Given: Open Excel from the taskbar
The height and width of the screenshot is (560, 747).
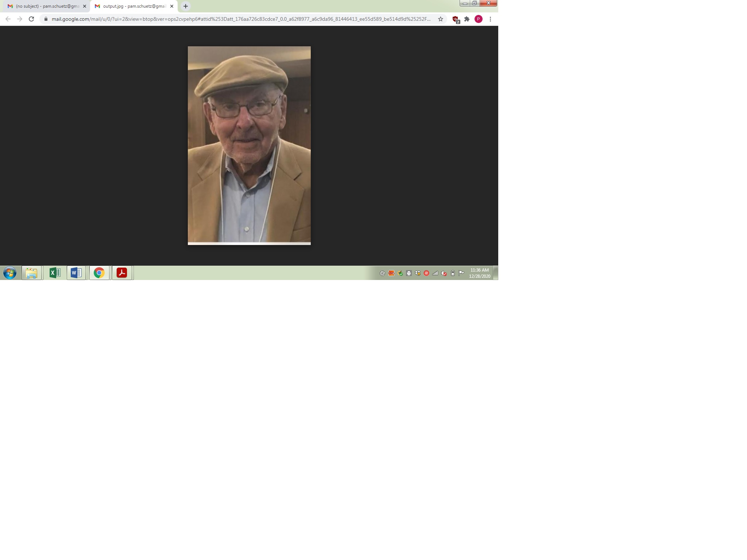Looking at the screenshot, I should point(55,273).
